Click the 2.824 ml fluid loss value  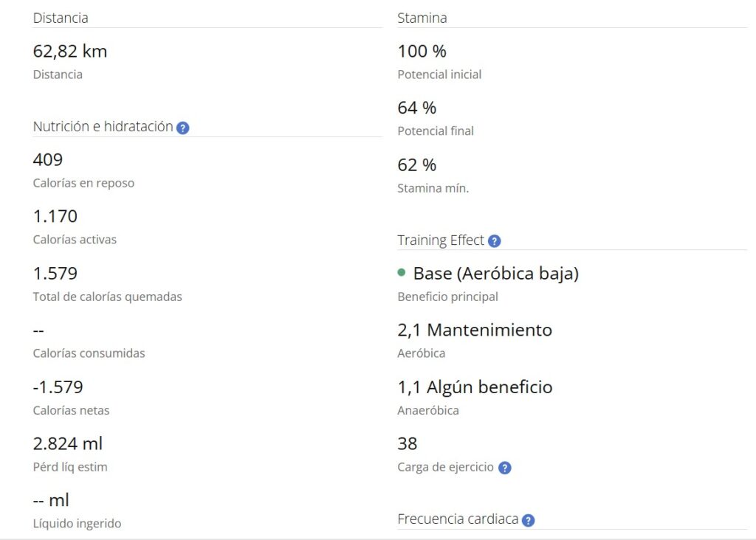[x=68, y=443]
